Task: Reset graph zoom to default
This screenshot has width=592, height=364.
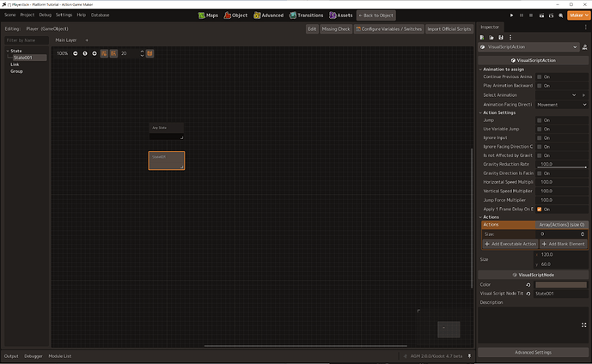Action: 85,53
